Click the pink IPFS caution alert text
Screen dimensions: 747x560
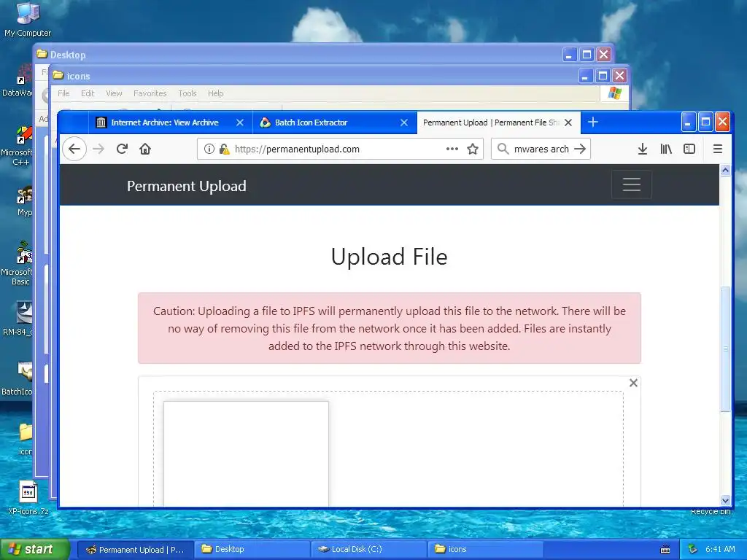[390, 329]
